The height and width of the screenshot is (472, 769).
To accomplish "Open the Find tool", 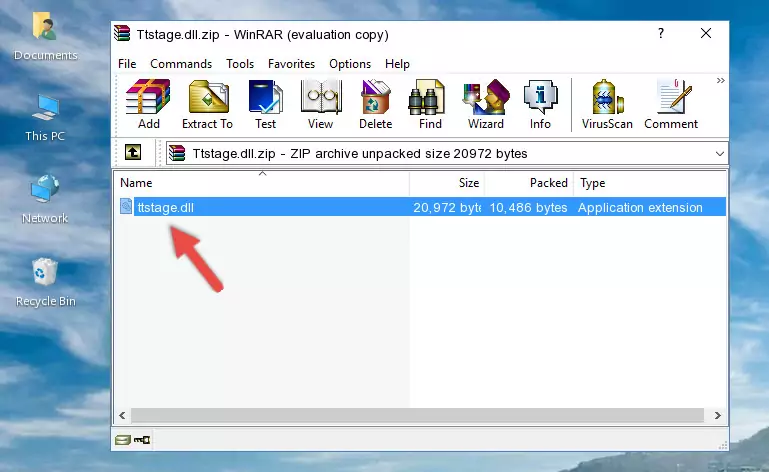I will [430, 105].
